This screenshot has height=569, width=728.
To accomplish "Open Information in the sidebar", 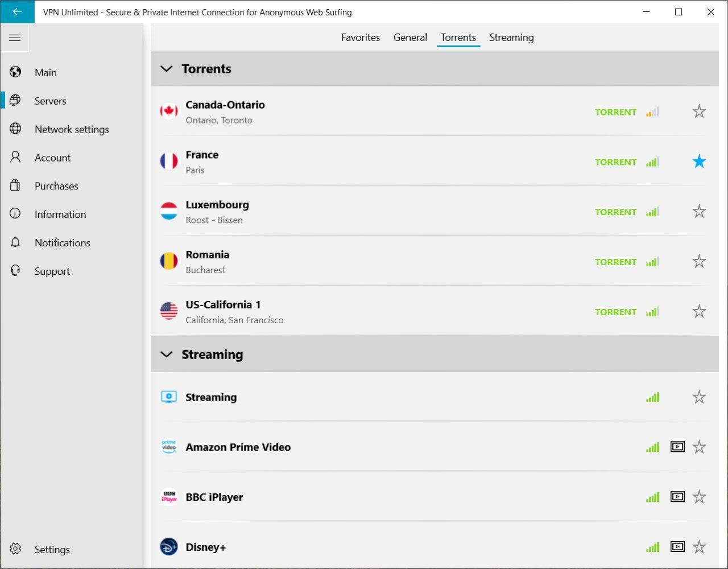I will coord(72,215).
